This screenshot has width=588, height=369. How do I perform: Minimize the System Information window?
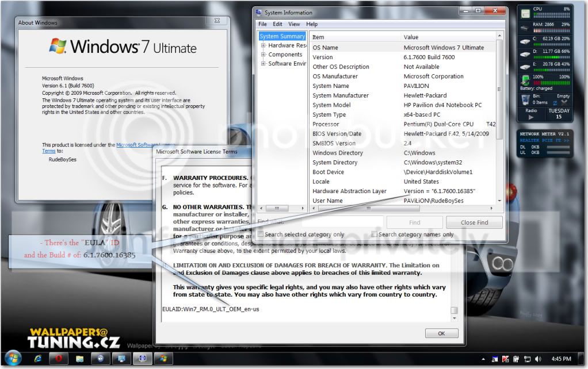pos(466,11)
